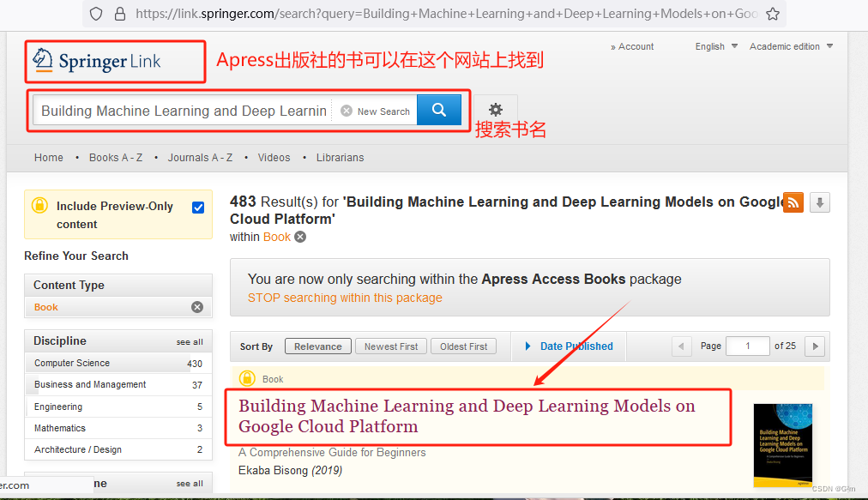Open Librarians page

(340, 158)
